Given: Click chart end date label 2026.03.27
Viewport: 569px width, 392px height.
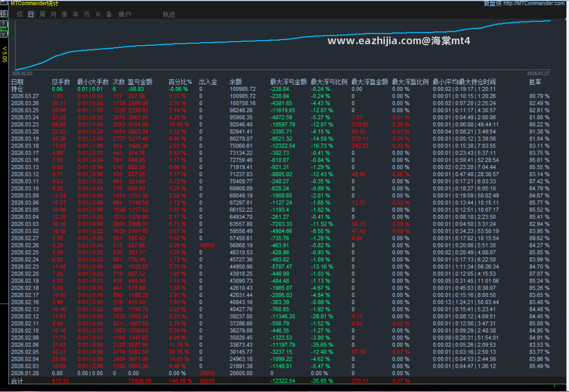Looking at the screenshot, I should 538,73.
